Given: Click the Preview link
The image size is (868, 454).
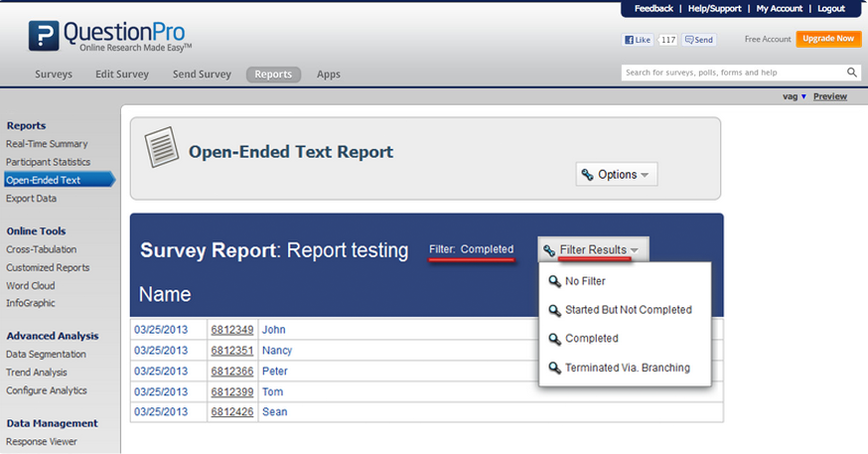Looking at the screenshot, I should click(x=830, y=96).
